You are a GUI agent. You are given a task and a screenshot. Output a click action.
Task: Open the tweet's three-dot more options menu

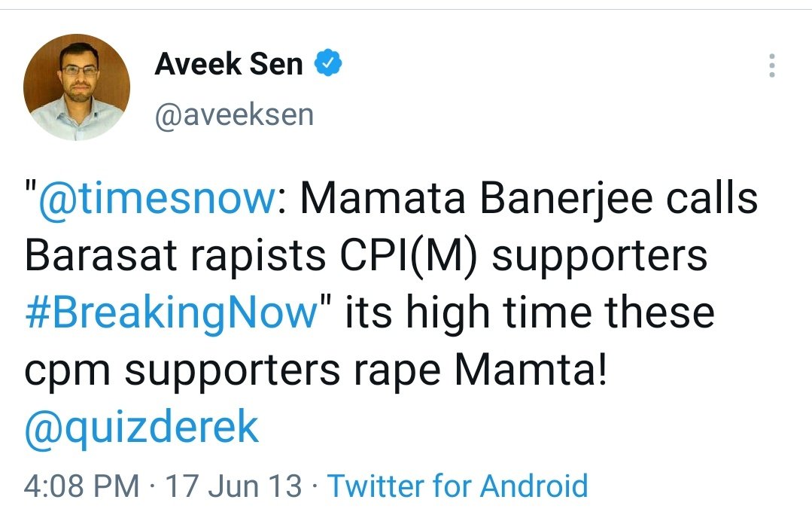point(771,66)
